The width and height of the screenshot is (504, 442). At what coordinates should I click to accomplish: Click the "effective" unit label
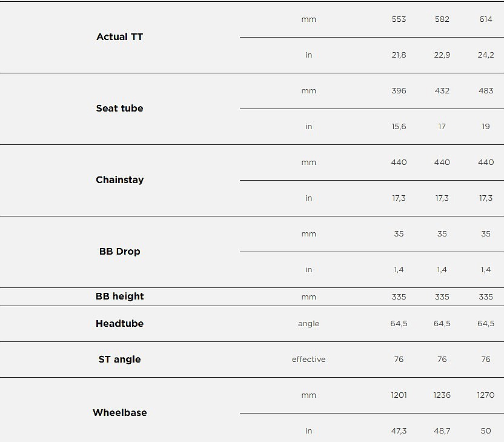(308, 360)
